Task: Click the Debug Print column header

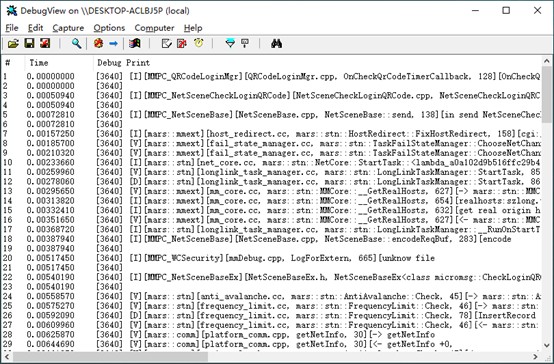Action: pos(318,63)
